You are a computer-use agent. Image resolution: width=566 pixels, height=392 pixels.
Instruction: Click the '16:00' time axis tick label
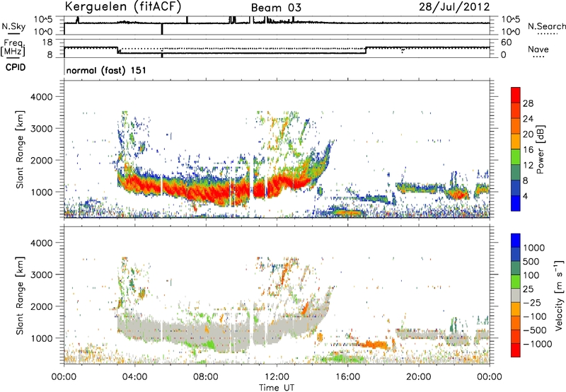(348, 377)
